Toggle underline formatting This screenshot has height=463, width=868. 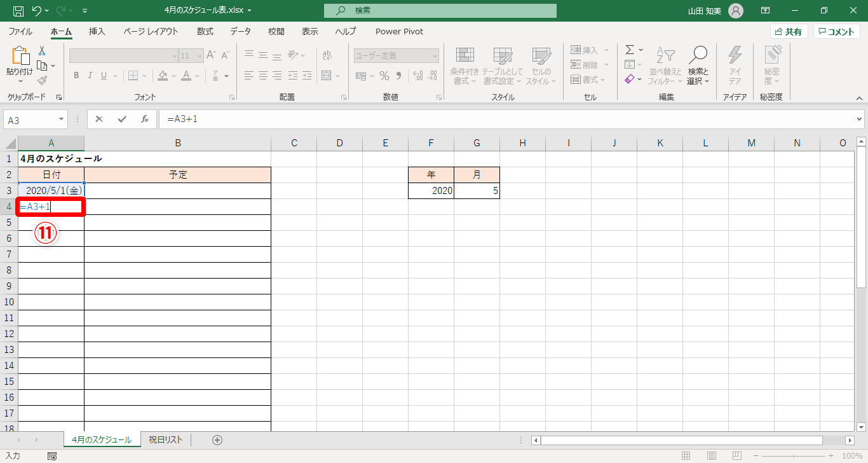[x=104, y=76]
